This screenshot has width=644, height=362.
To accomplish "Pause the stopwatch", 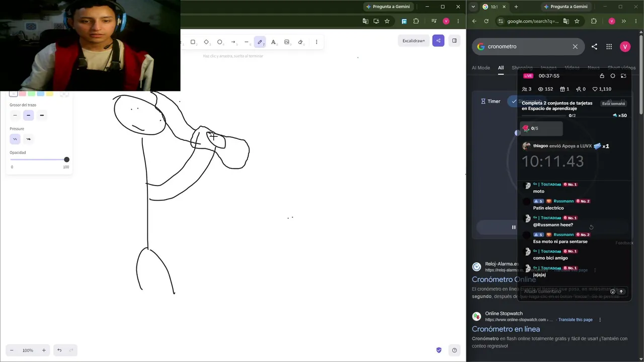I will (x=513, y=227).
